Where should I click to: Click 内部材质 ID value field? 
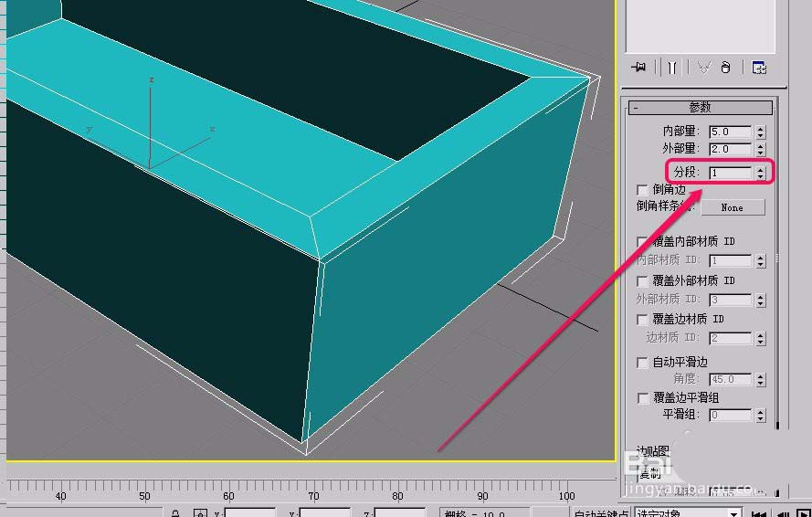tap(730, 260)
